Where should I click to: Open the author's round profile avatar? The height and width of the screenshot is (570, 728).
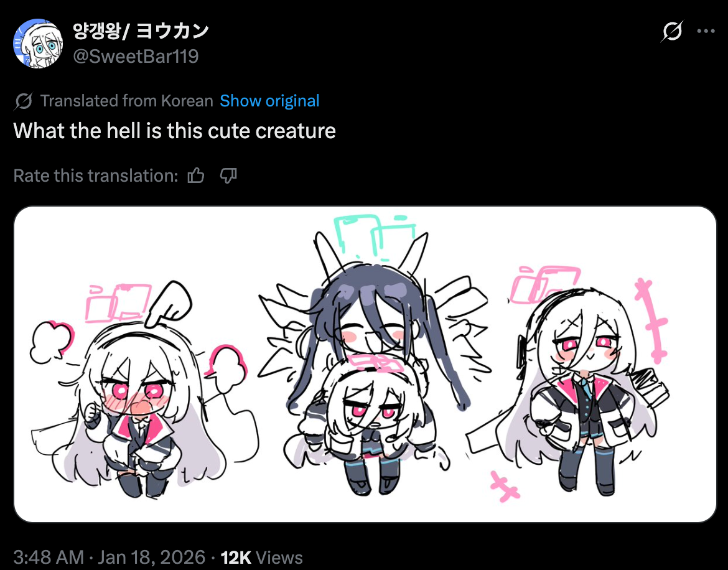[38, 44]
